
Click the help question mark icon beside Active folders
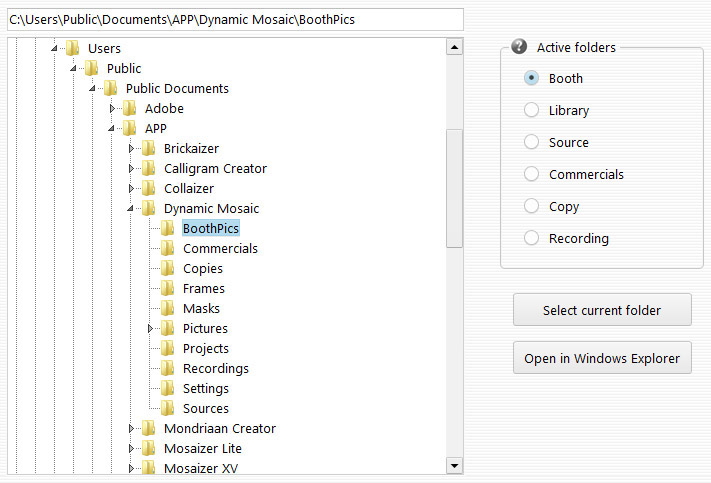click(x=519, y=47)
